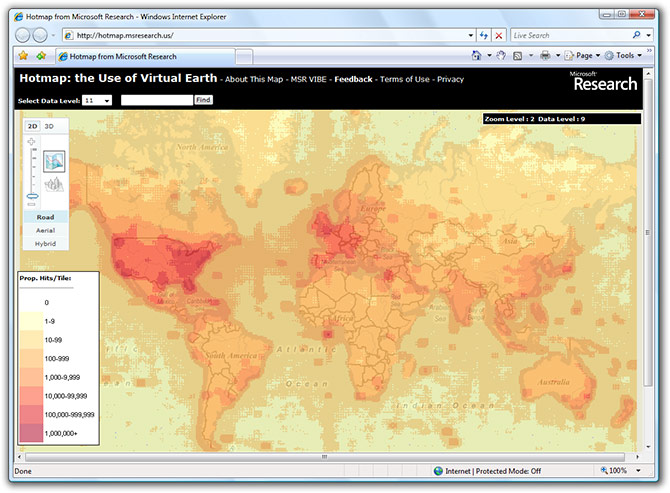Click in the Live Search box

pyautogui.click(x=570, y=35)
